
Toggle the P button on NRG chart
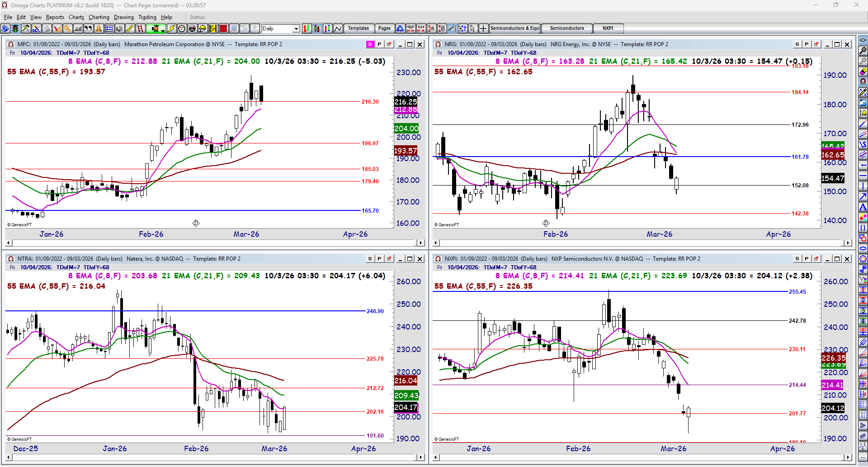807,44
